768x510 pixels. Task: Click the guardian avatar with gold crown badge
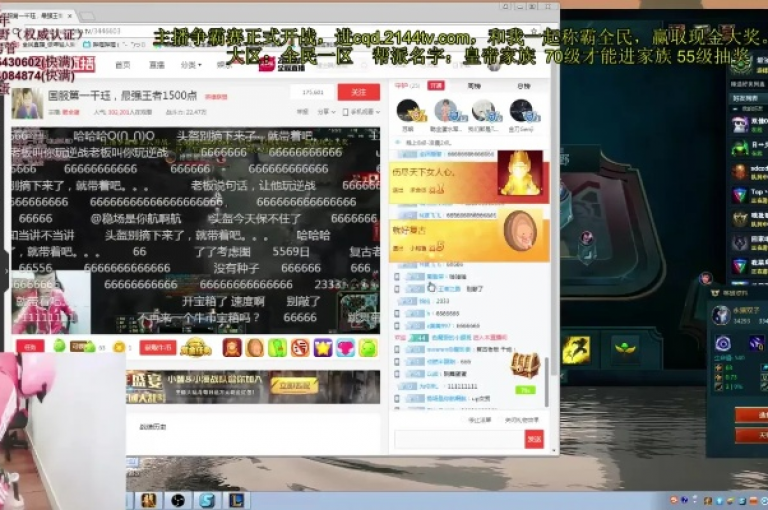pos(409,111)
